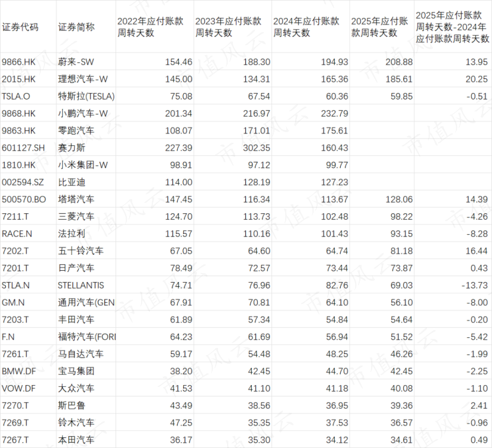Click the 大众汽车 name cell
This screenshot has height=448, width=492.
tap(76, 389)
